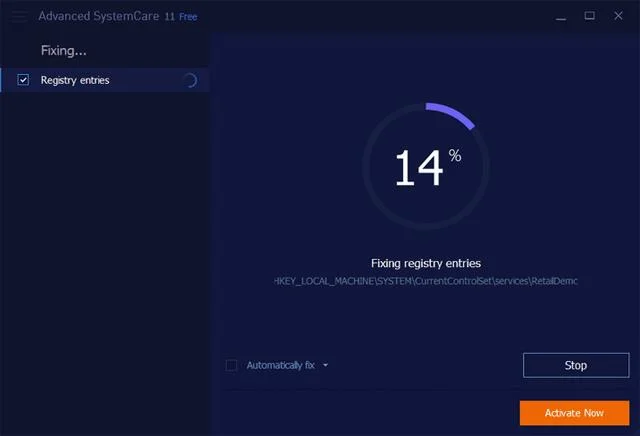Viewport: 640px width, 436px height.
Task: Click the Free edition label in title
Action: point(188,17)
